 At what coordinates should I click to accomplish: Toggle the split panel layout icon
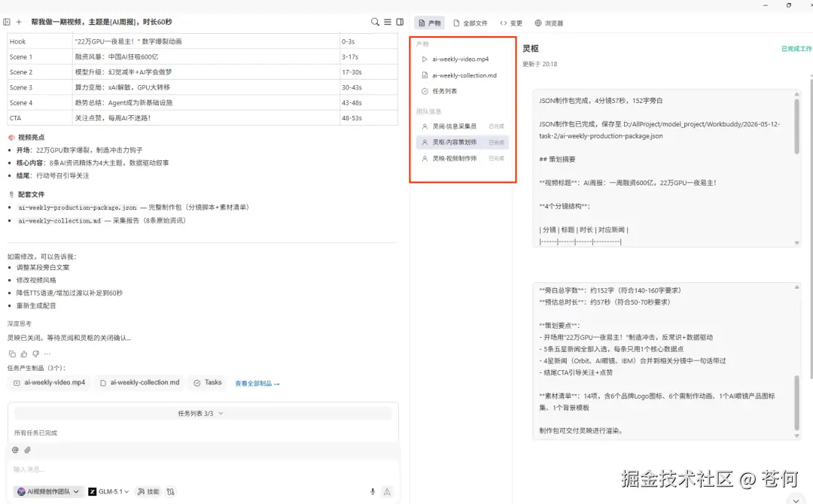pyautogui.click(x=400, y=22)
